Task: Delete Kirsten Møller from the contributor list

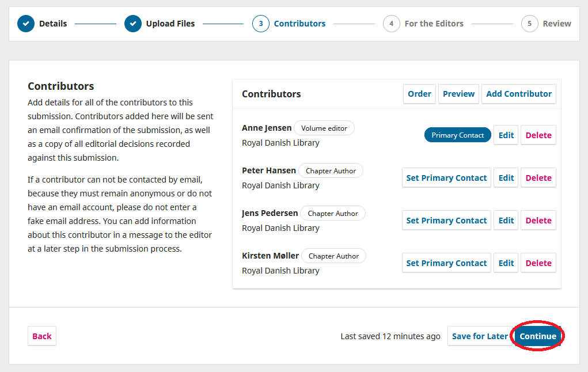Action: pos(538,263)
